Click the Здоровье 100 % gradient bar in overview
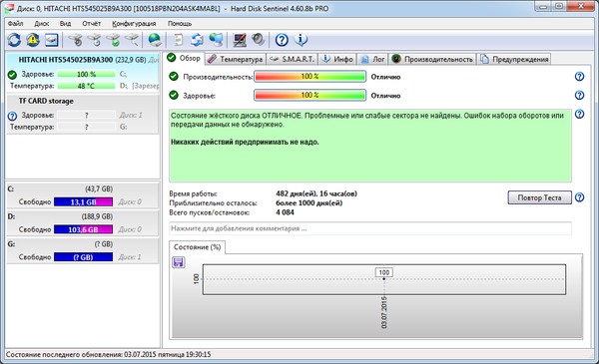Screen dimensions: 599x364 (x=309, y=95)
